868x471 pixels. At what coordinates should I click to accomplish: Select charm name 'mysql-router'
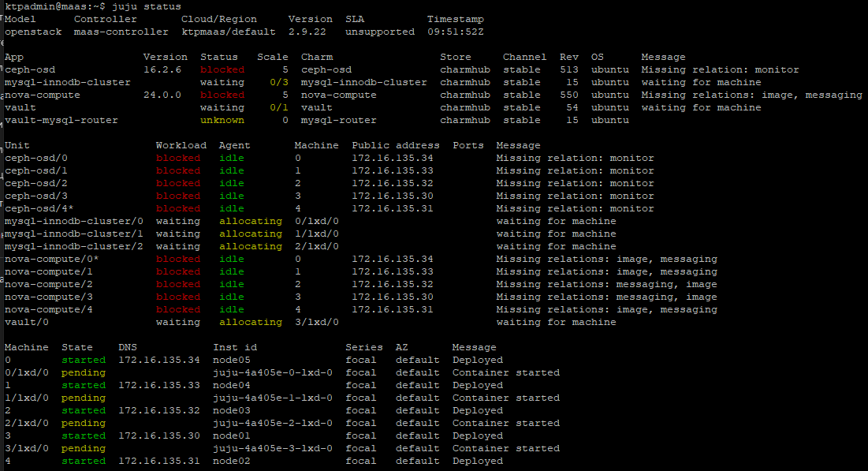(x=339, y=120)
